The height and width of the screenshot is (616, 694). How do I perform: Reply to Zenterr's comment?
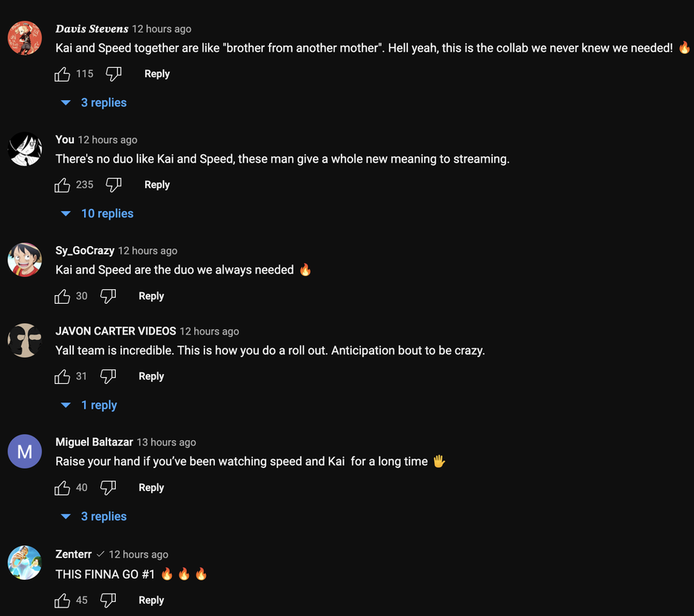point(151,600)
